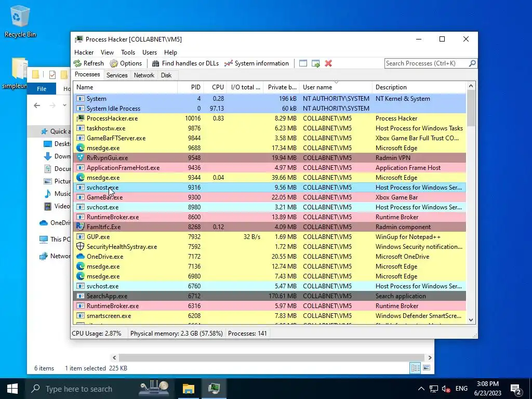This screenshot has width=532, height=399.
Task: Click the Edge icon for msedge.exe PID 6980
Action: [x=81, y=276]
